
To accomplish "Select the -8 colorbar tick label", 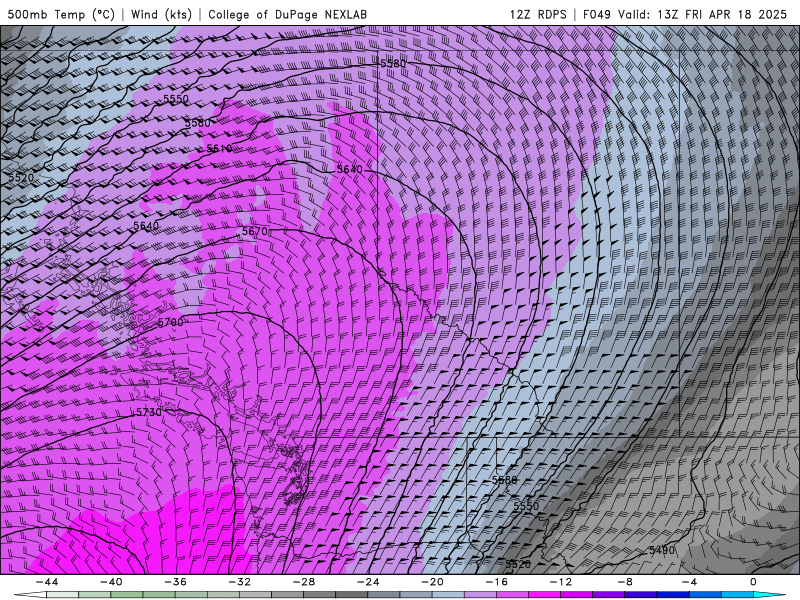I will [626, 582].
